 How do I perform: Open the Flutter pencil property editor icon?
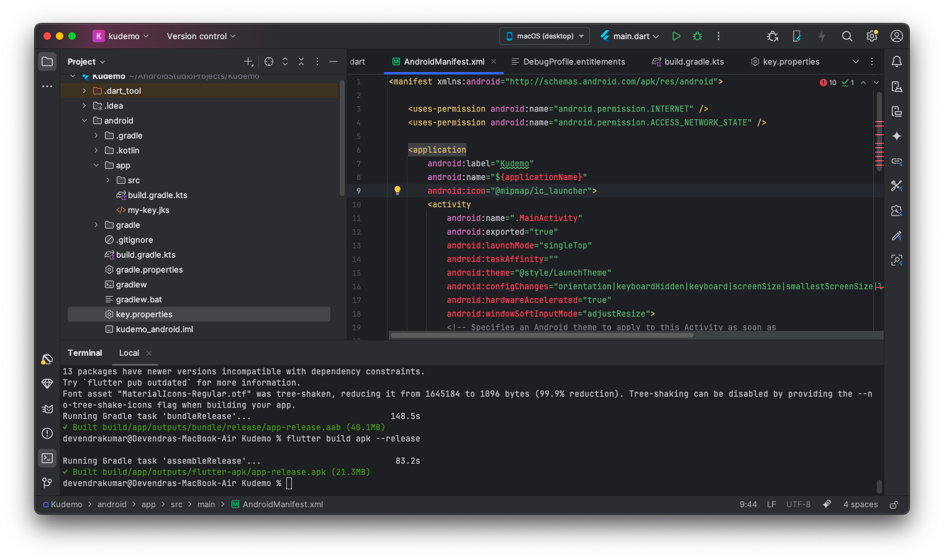pyautogui.click(x=897, y=235)
